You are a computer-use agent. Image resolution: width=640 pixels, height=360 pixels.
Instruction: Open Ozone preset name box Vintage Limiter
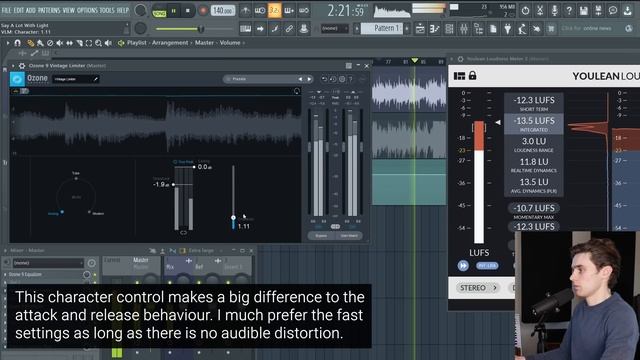[x=76, y=79]
